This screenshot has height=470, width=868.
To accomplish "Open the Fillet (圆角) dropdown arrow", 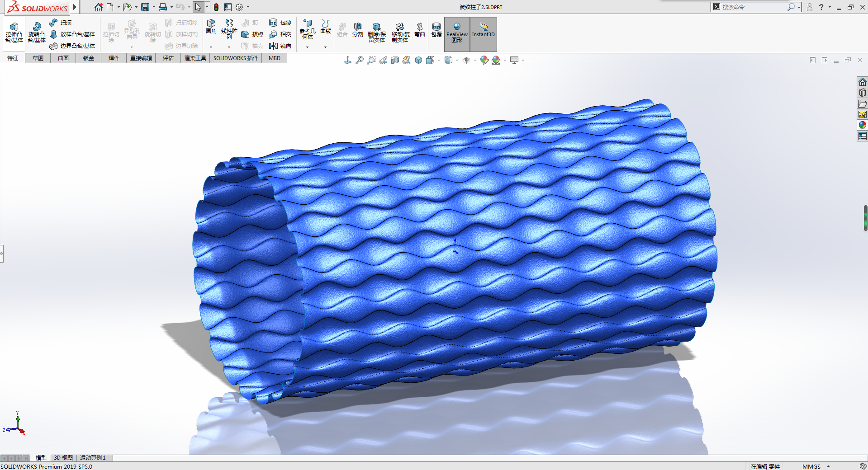I will point(211,47).
